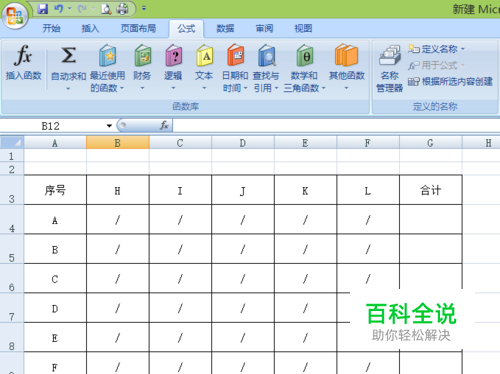The height and width of the screenshot is (374, 500).
Task: Click cell D in the 序号 column
Action: pyautogui.click(x=55, y=308)
